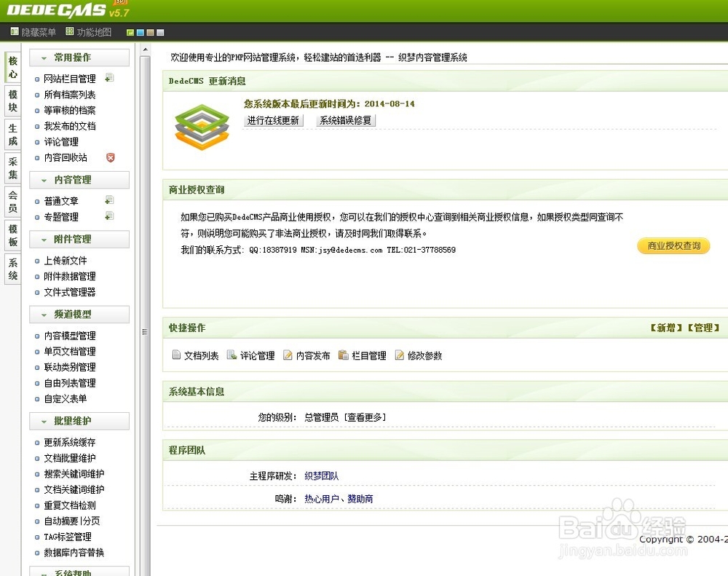
Task: Open 内容模型管理 in the menu
Action: tap(70, 336)
